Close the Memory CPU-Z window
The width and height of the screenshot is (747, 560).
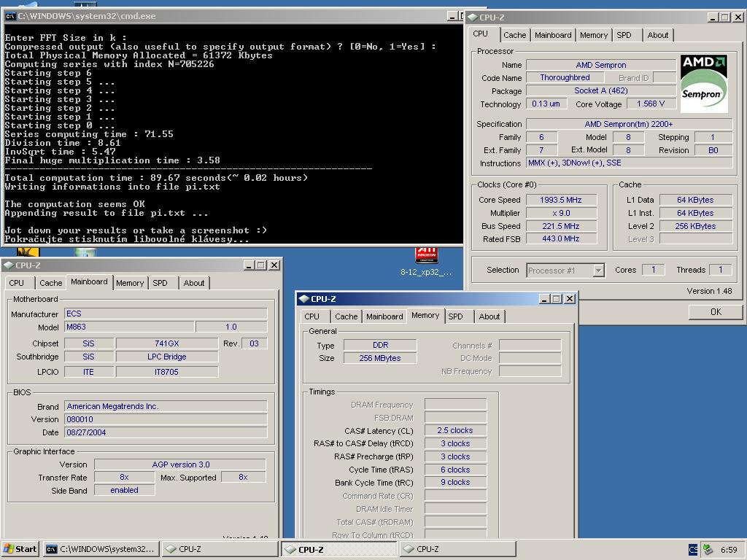[x=570, y=298]
